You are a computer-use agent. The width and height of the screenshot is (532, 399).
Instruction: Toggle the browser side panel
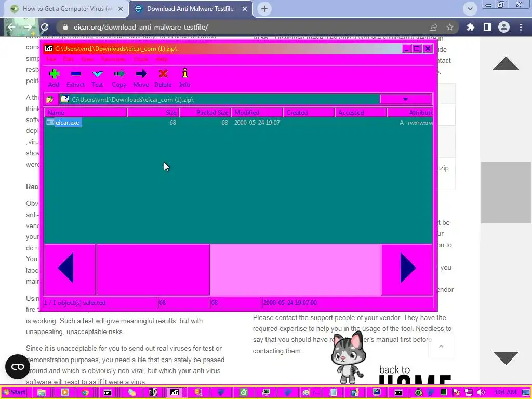pyautogui.click(x=487, y=27)
